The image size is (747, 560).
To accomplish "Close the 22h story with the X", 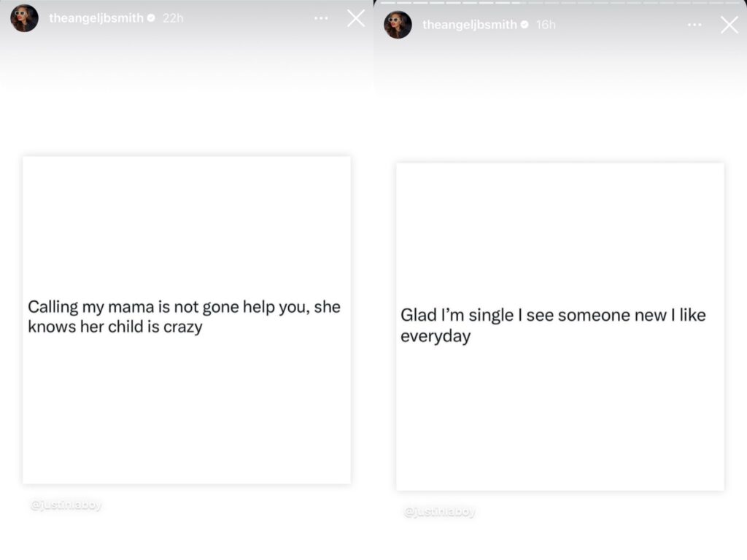I will pyautogui.click(x=356, y=18).
